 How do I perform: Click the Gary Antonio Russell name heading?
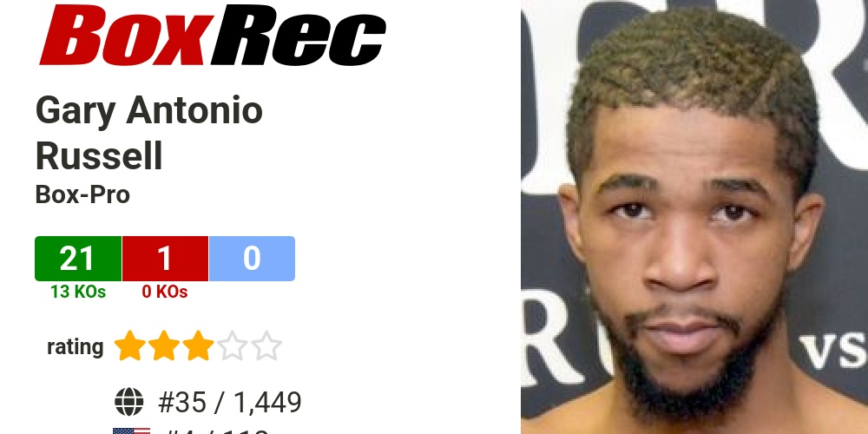(149, 133)
